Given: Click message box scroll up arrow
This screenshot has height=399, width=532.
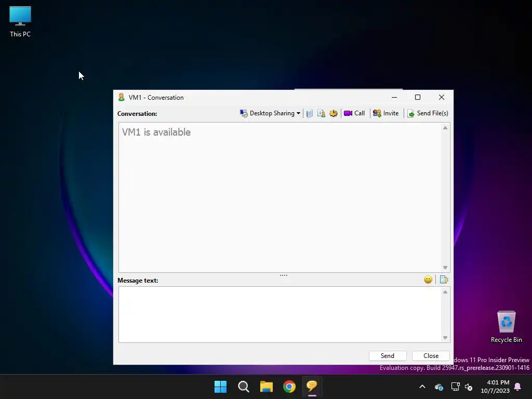Looking at the screenshot, I should click(445, 292).
